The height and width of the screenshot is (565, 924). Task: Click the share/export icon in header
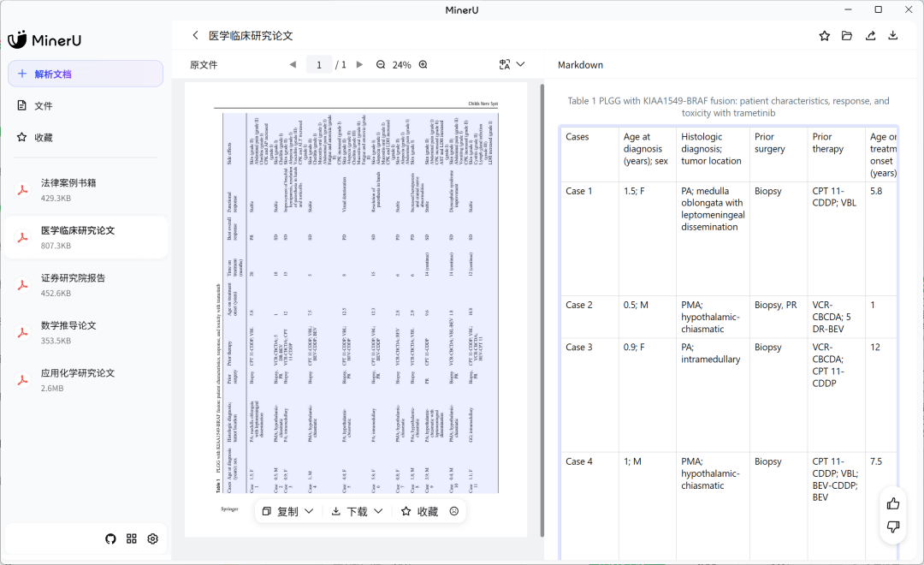870,36
